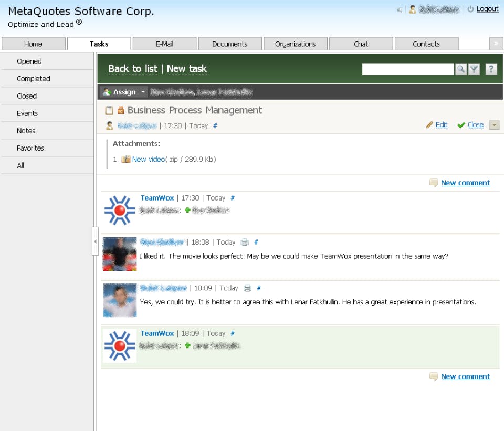Click the user profile icon in header
The width and height of the screenshot is (504, 431).
[413, 9]
